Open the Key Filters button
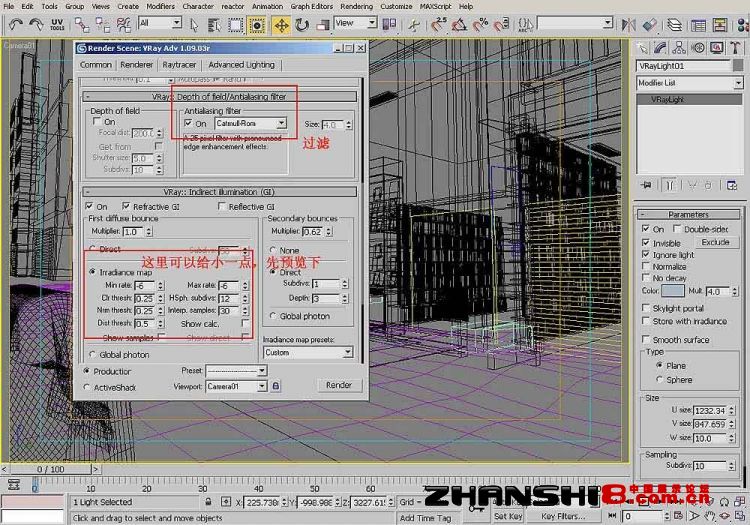750x525 pixels. click(x=563, y=516)
